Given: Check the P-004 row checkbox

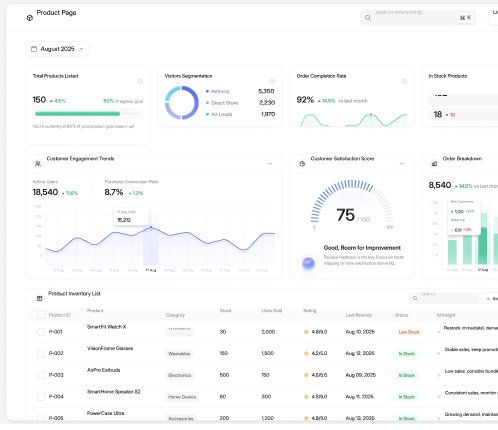Looking at the screenshot, I should click(x=41, y=397).
